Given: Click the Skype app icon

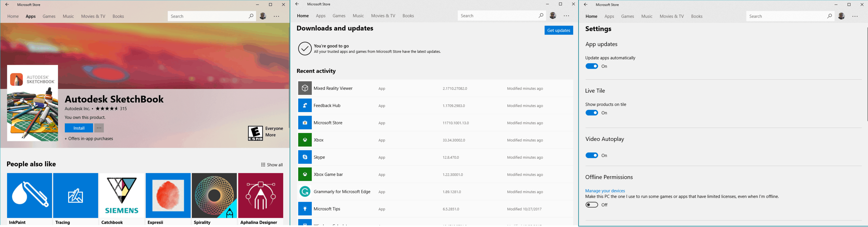Looking at the screenshot, I should [x=305, y=157].
